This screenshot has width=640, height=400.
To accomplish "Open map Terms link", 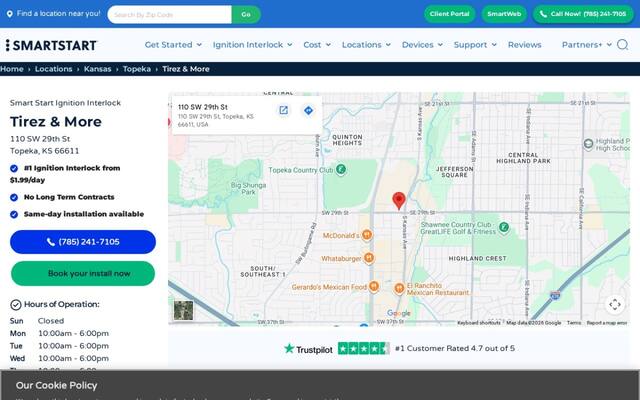I will tap(573, 323).
